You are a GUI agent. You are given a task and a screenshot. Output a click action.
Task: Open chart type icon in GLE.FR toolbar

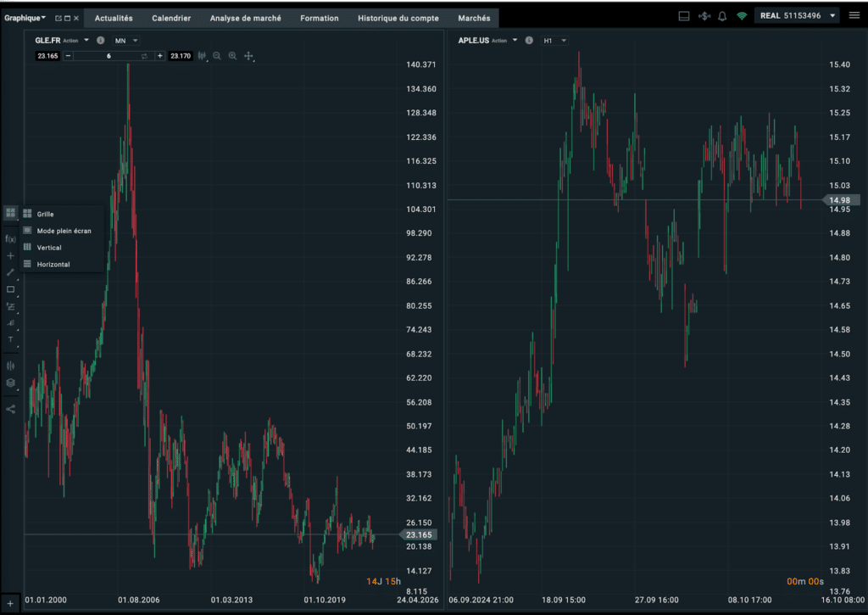point(202,56)
